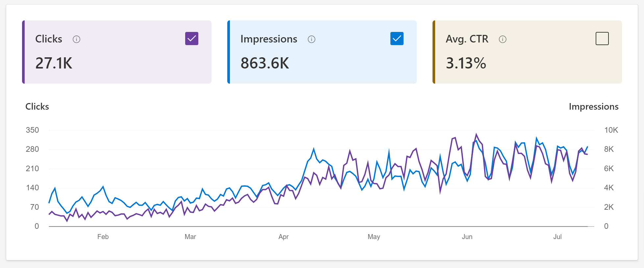
Task: Uncheck the purple Clicks checkbox
Action: 192,39
